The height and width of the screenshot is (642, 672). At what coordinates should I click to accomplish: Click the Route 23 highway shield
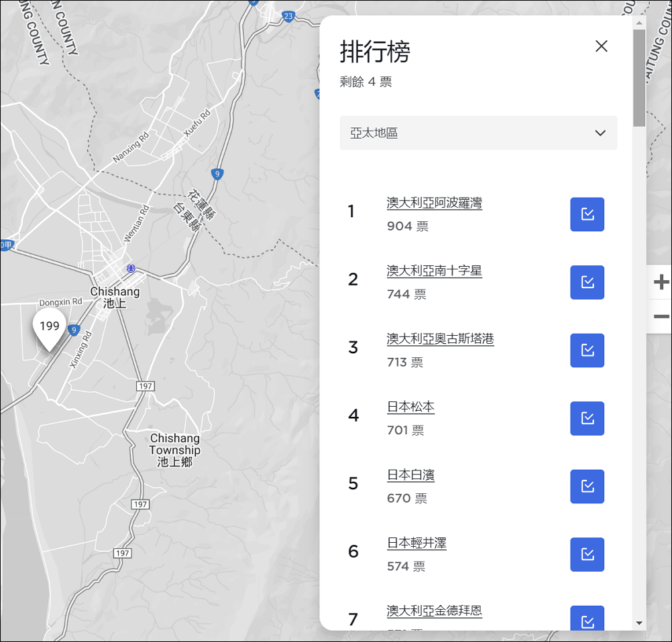point(288,17)
